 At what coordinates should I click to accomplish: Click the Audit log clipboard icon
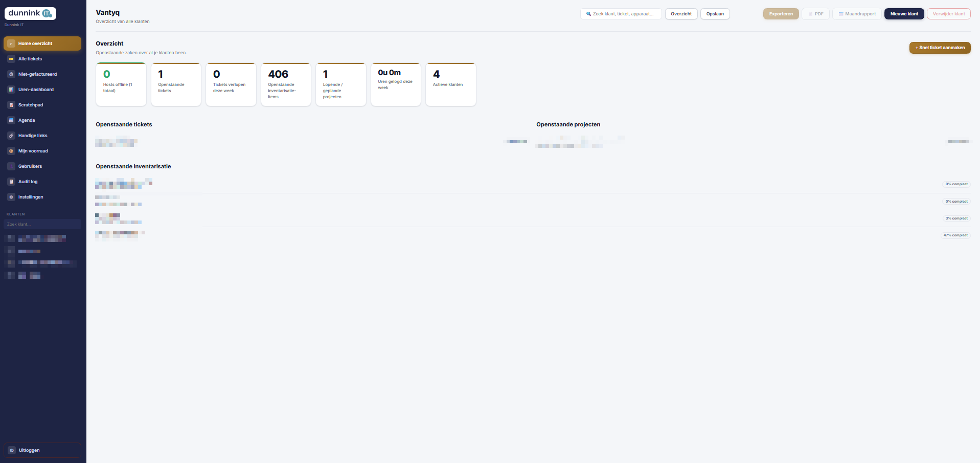(x=11, y=182)
